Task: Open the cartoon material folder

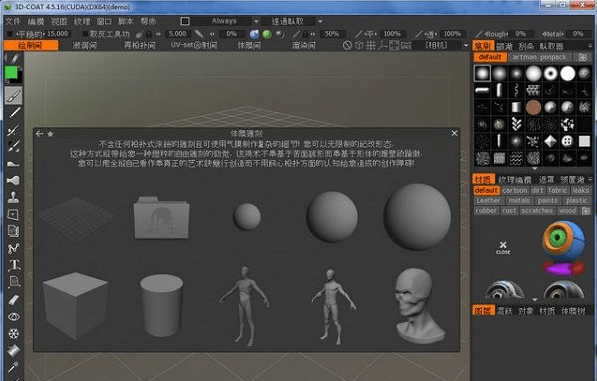Action: click(x=515, y=190)
